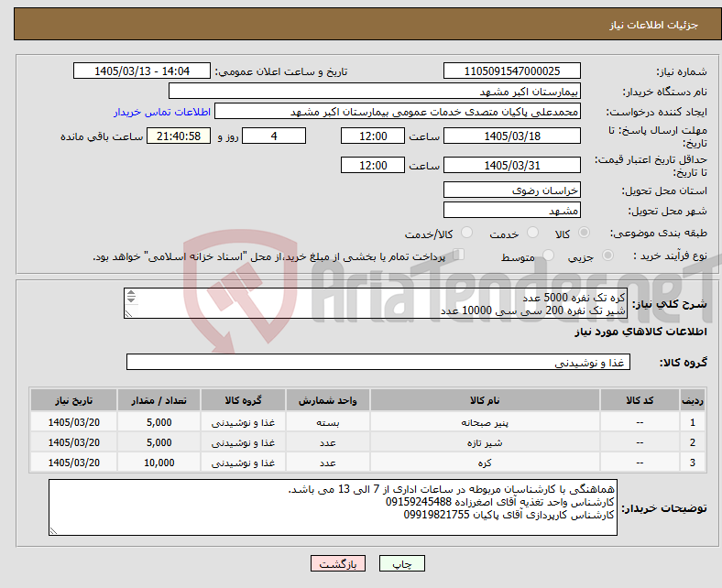Click the up arrow in description box

tap(131, 293)
